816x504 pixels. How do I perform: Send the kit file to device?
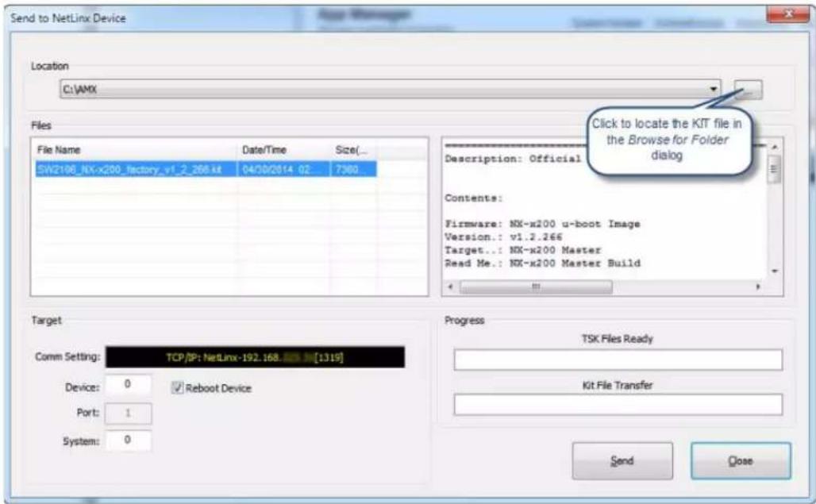point(622,461)
